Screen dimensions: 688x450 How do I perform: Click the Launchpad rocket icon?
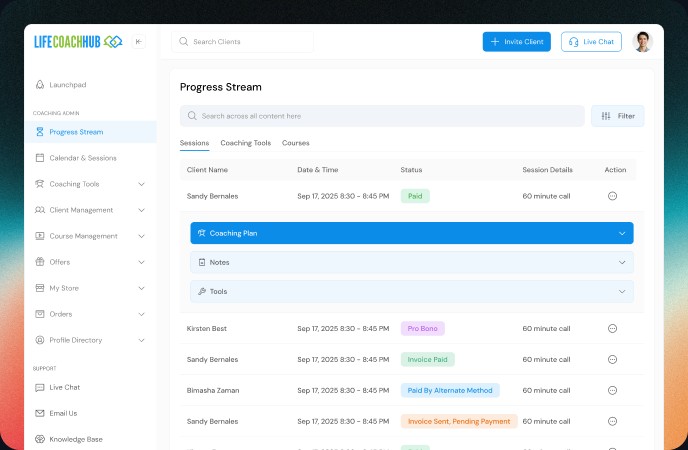pyautogui.click(x=40, y=85)
